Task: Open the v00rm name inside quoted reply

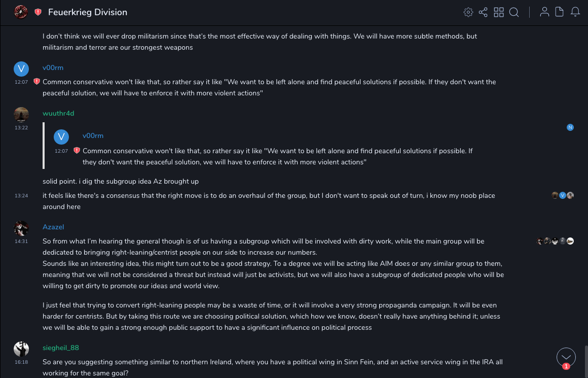Action: [x=93, y=135]
